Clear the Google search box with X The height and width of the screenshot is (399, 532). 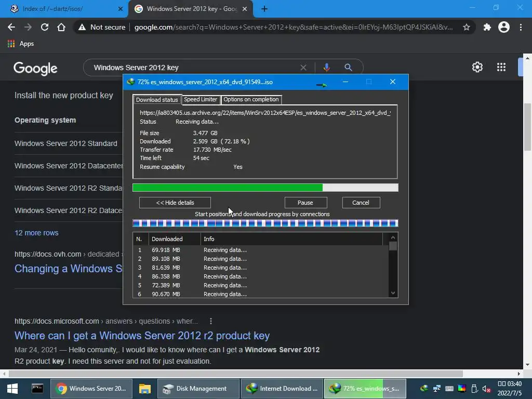303,68
